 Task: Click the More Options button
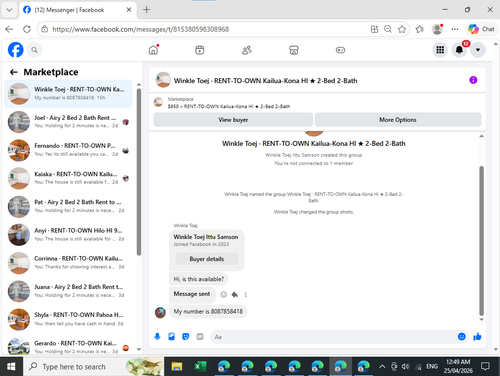[398, 120]
